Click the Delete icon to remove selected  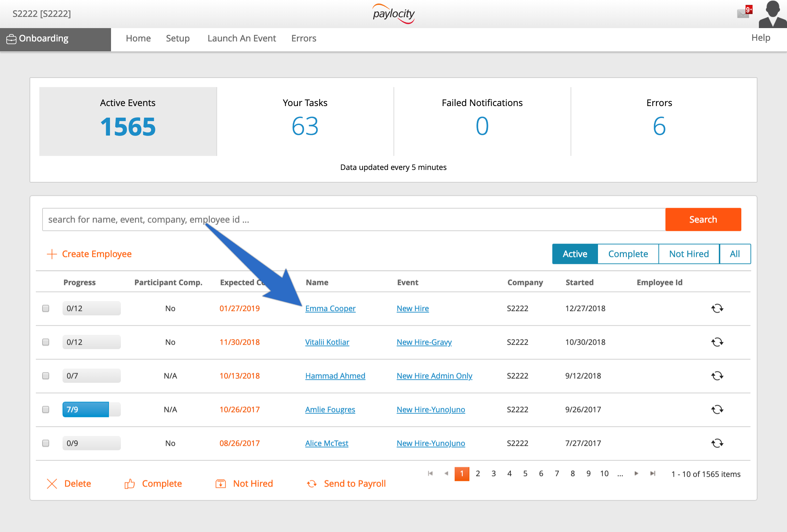tap(52, 483)
